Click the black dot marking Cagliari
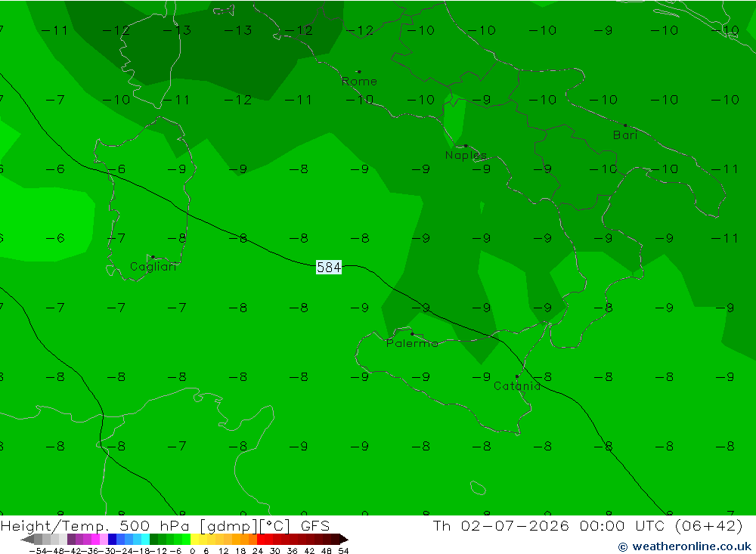 tap(153, 257)
